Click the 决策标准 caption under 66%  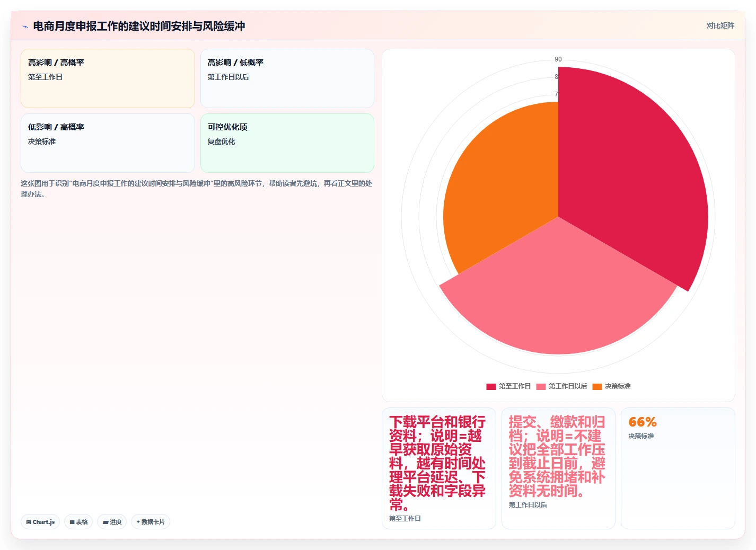(641, 436)
